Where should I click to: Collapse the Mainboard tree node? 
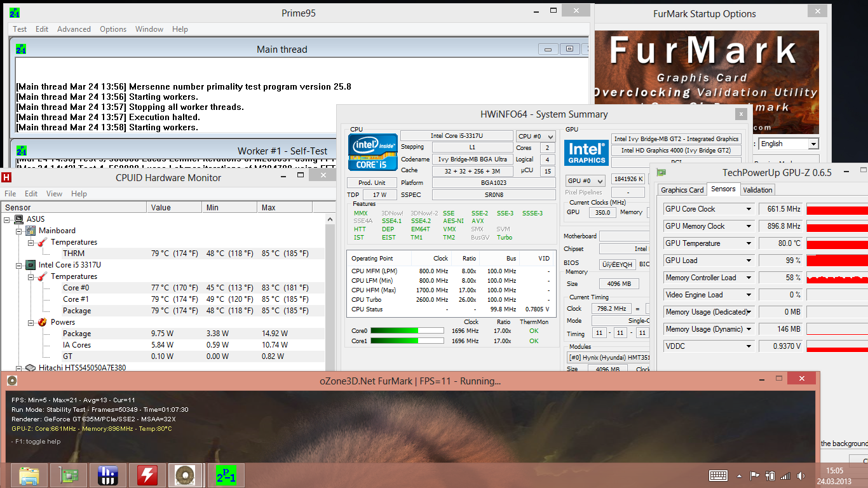coord(19,231)
